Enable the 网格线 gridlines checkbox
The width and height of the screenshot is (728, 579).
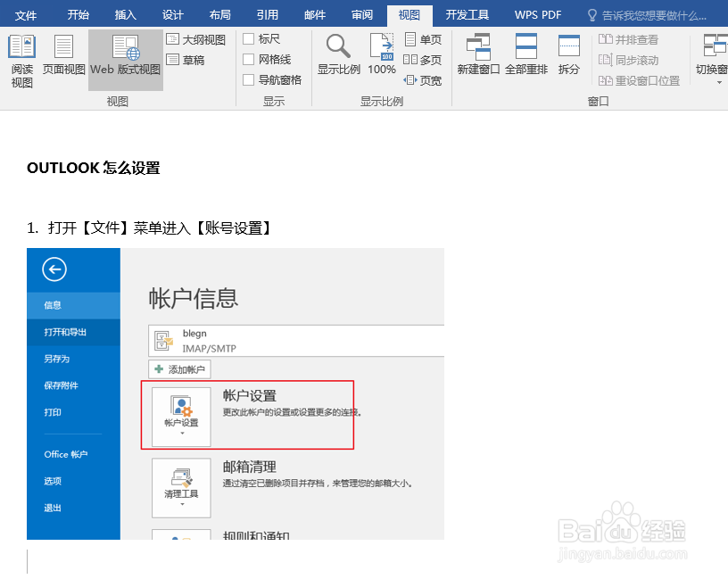click(248, 60)
